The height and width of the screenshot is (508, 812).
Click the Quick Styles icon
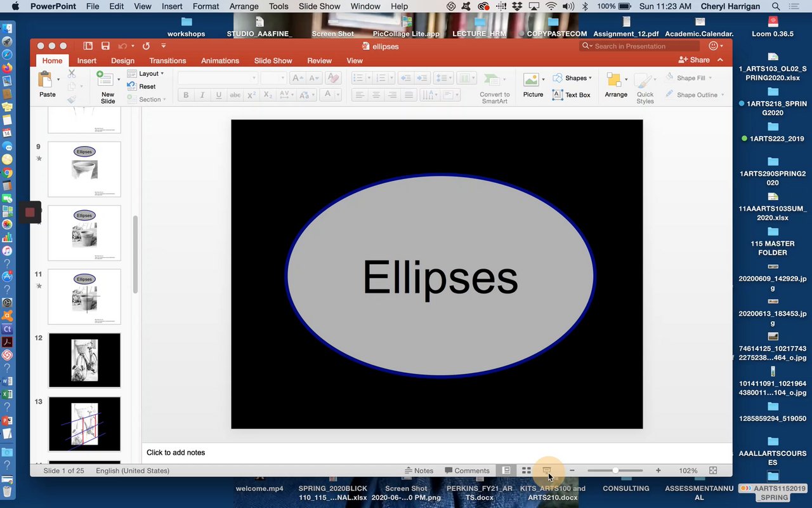645,81
